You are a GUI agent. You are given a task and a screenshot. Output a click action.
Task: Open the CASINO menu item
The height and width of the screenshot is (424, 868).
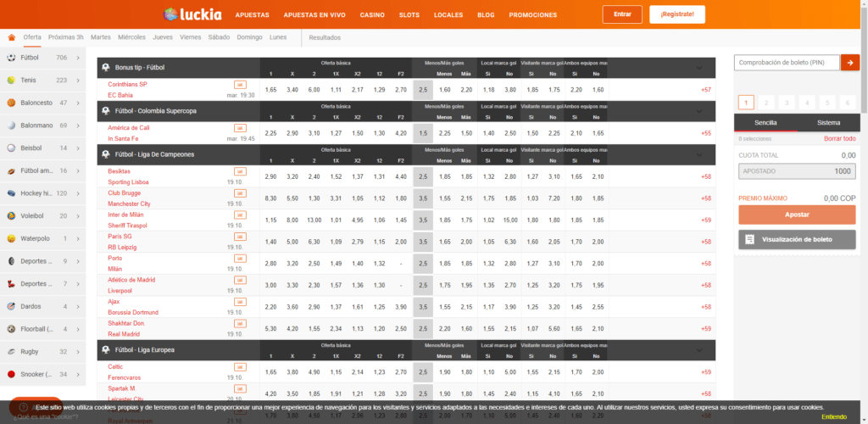click(371, 15)
